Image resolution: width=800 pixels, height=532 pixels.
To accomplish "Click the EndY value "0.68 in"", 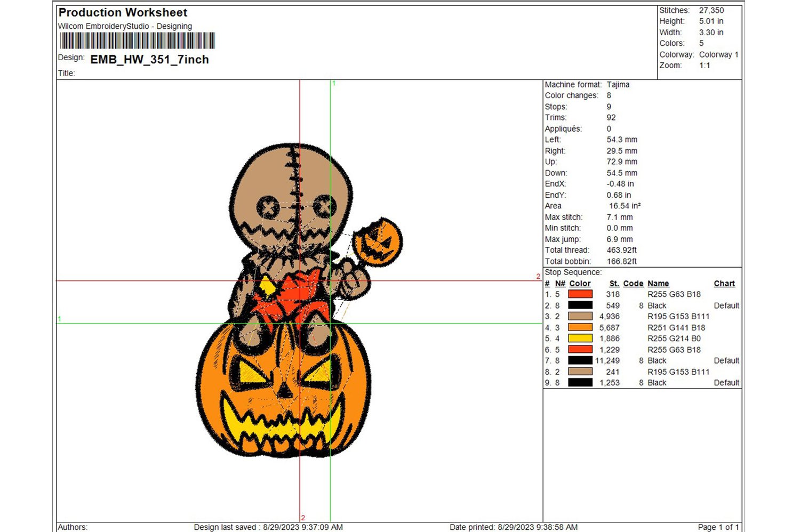I will click(619, 195).
